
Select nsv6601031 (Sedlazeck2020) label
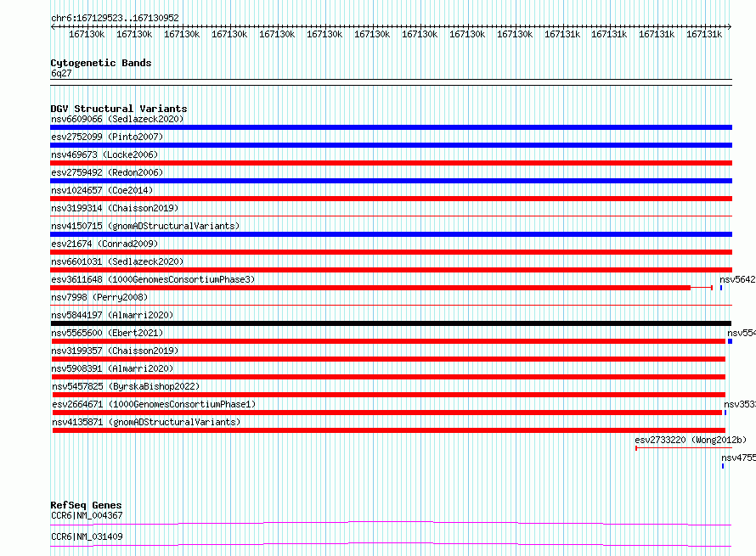117,261
